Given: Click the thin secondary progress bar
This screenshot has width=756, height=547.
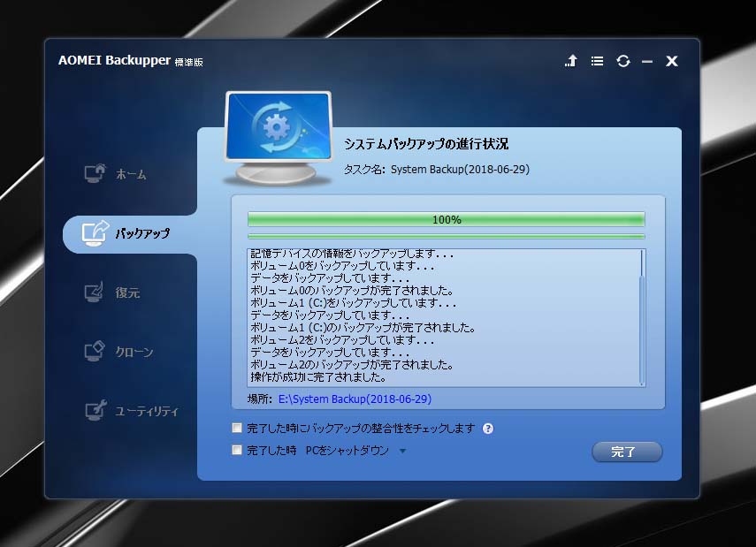Looking at the screenshot, I should [446, 236].
